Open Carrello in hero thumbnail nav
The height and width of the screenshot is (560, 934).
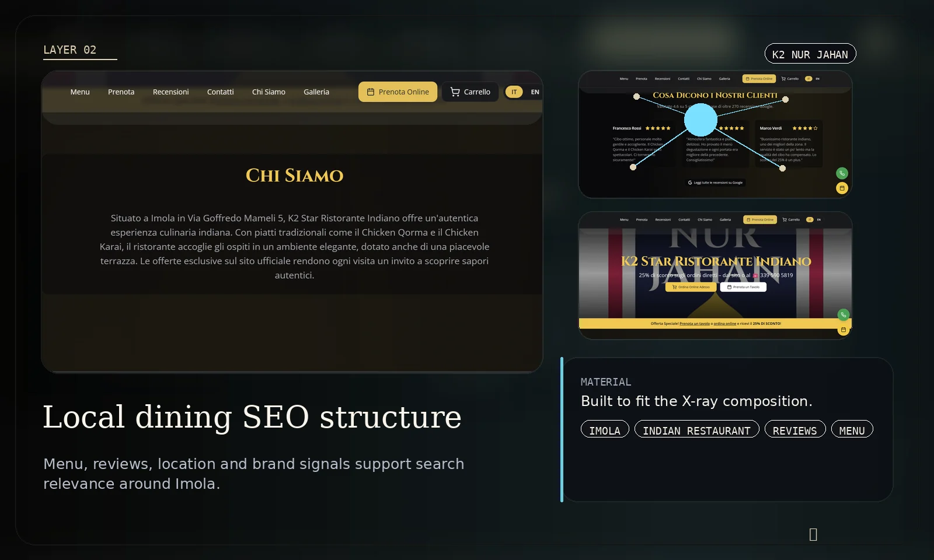point(791,220)
